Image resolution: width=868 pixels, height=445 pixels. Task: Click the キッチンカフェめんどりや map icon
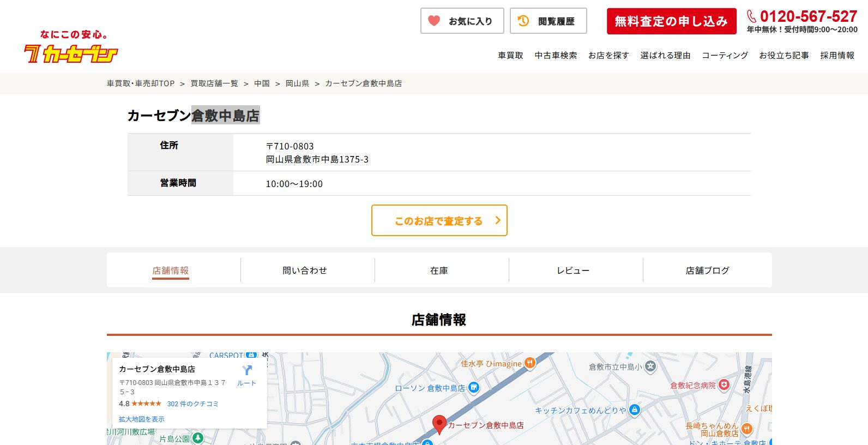click(634, 410)
